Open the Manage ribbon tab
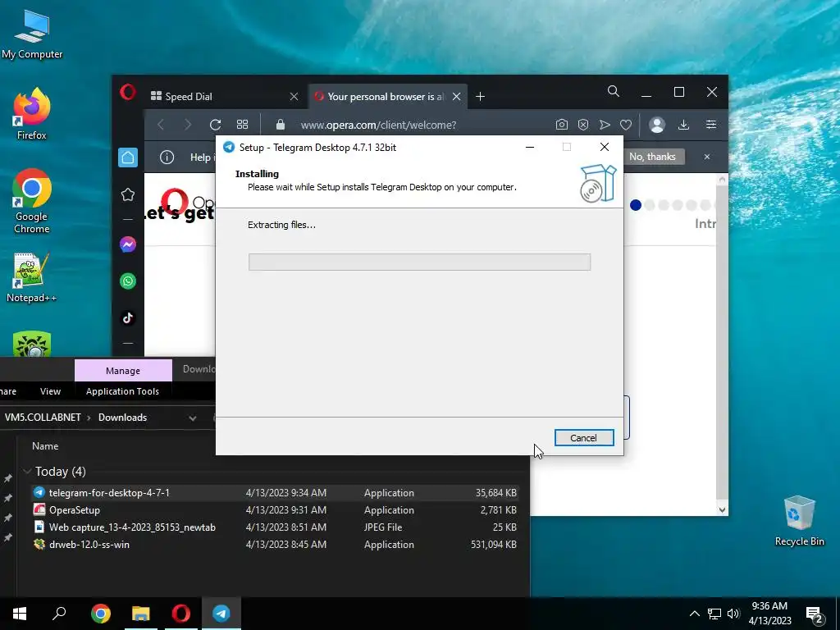The width and height of the screenshot is (840, 630). pyautogui.click(x=123, y=371)
